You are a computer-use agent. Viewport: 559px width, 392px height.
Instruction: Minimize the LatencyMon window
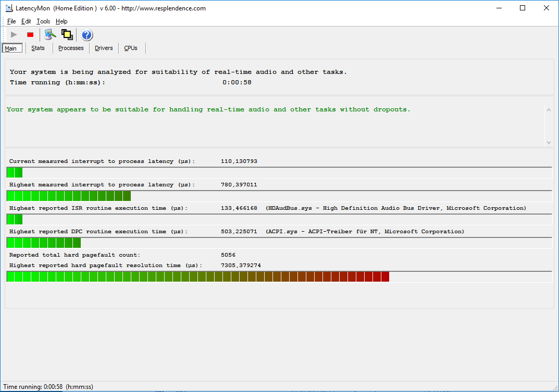pyautogui.click(x=499, y=8)
